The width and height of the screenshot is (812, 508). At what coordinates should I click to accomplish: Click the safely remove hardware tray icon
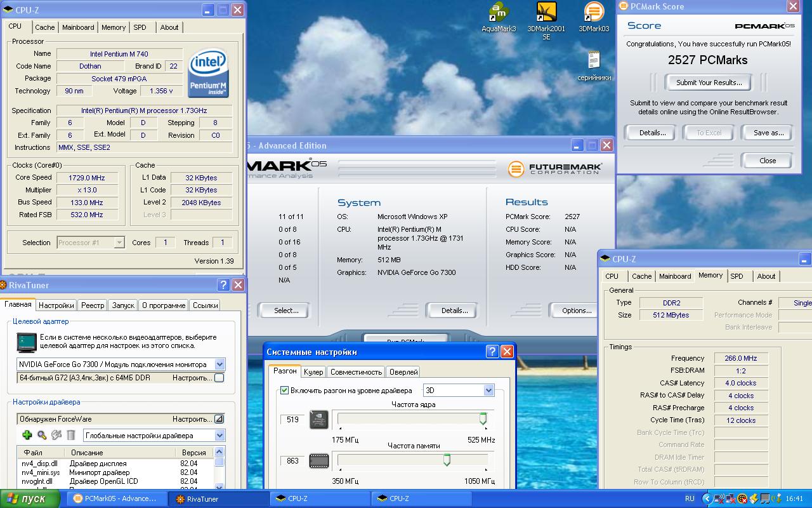pos(776,499)
